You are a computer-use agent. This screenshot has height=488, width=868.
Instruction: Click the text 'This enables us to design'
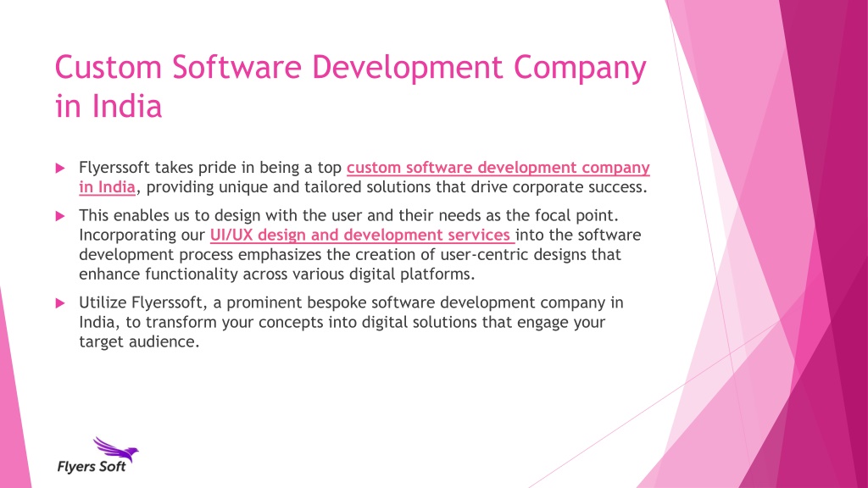[x=170, y=215]
